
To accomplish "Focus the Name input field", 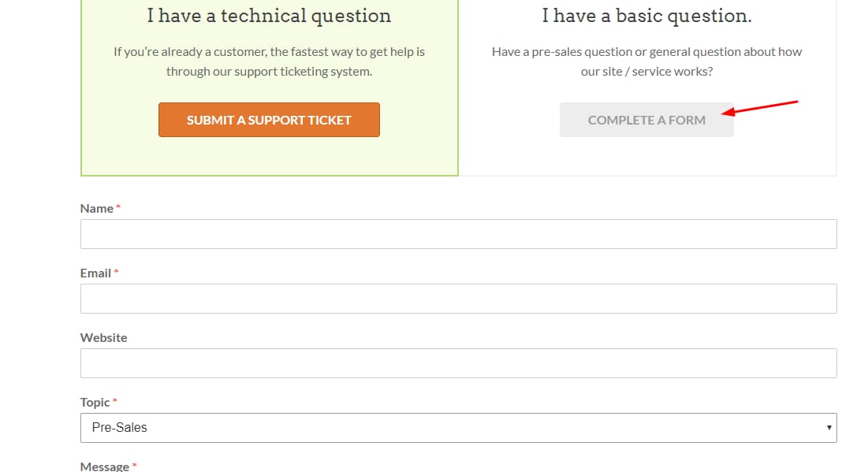I will click(458, 234).
